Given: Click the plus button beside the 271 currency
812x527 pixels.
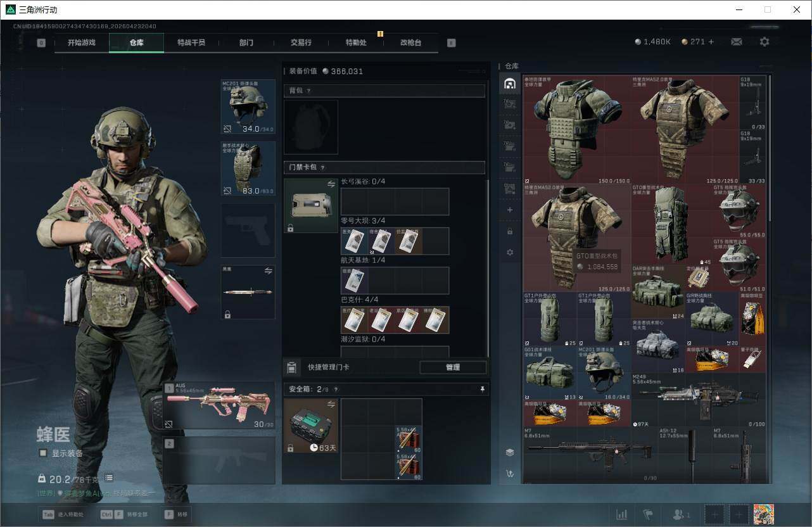Looking at the screenshot, I should 711,42.
